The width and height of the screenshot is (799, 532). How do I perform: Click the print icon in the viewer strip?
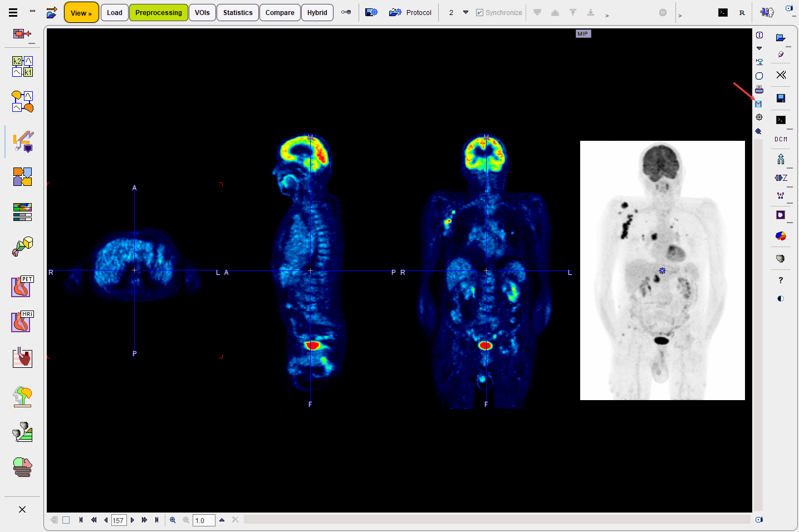(x=759, y=90)
